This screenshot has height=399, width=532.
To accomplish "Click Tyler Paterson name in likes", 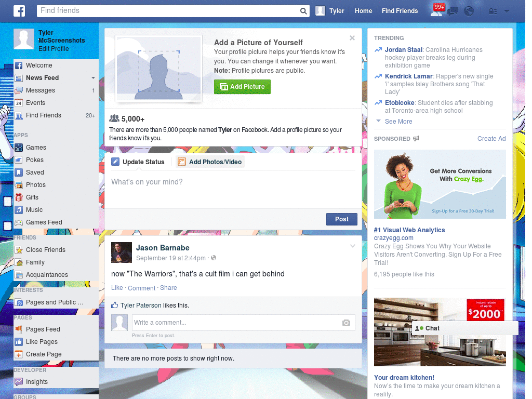I will coord(141,305).
